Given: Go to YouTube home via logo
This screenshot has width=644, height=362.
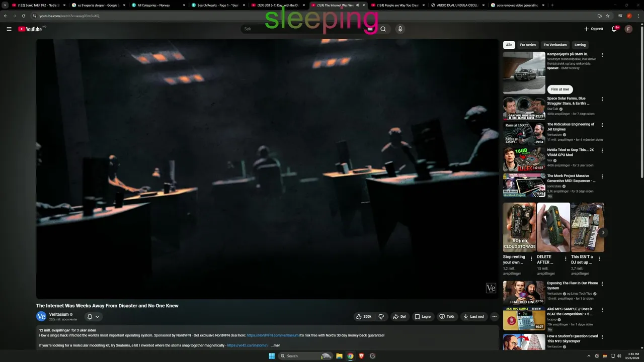Looking at the screenshot, I should pyautogui.click(x=30, y=29).
